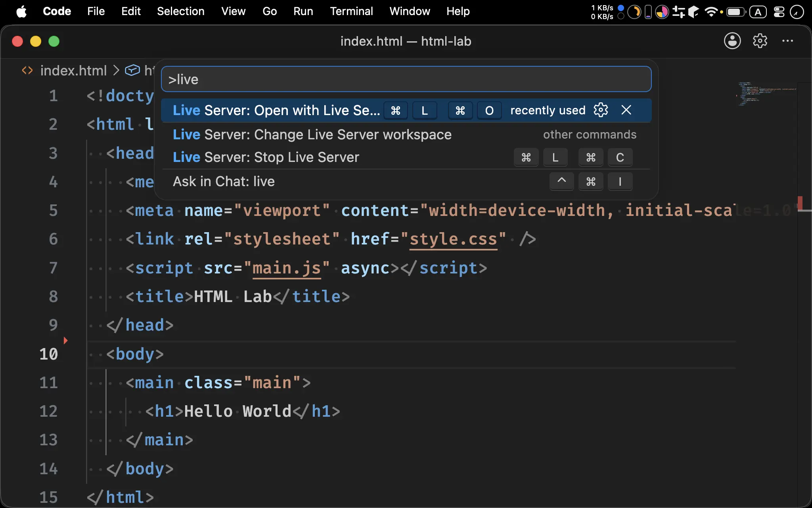Click line number 5 in the gutter

(54, 211)
